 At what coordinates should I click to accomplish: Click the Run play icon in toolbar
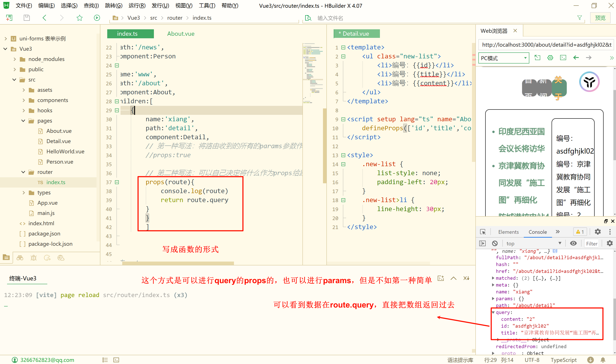(97, 18)
